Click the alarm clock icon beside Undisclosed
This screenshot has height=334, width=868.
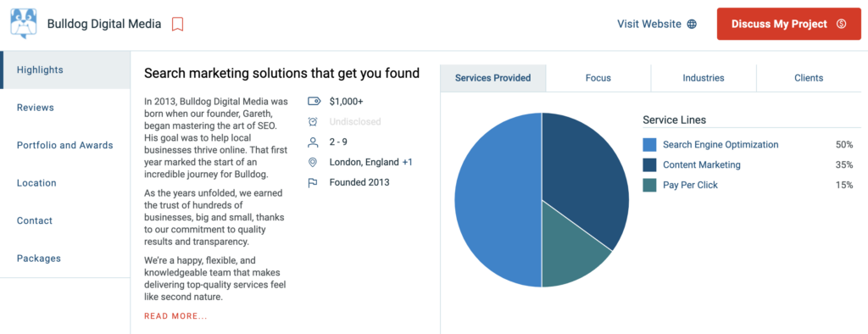[313, 121]
